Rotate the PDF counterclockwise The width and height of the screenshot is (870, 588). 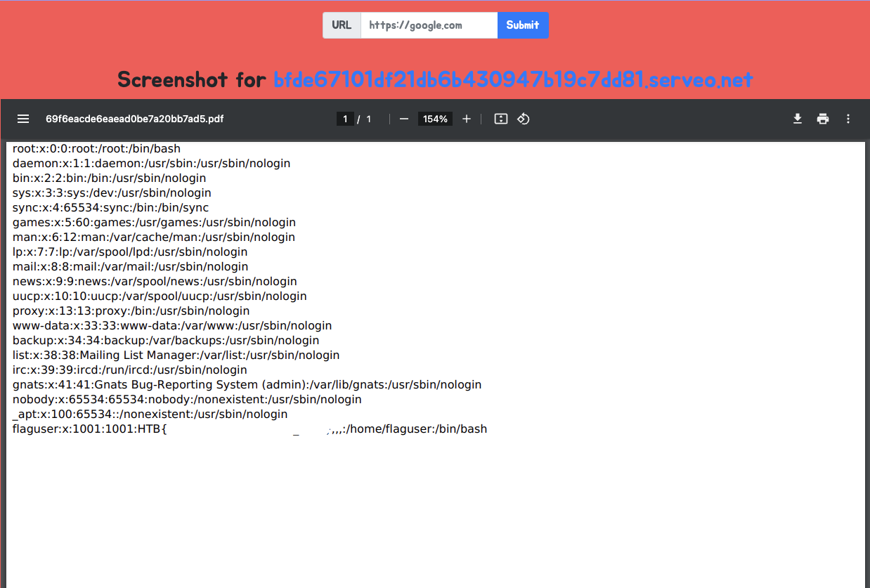pos(524,119)
